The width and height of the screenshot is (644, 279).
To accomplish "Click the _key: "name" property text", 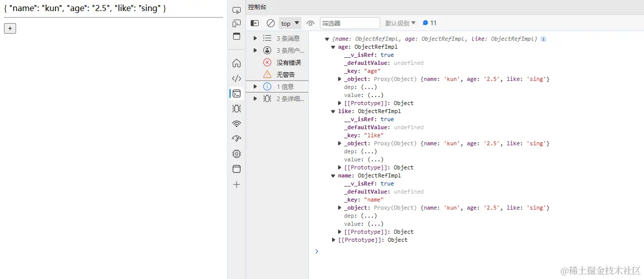I will 364,200.
